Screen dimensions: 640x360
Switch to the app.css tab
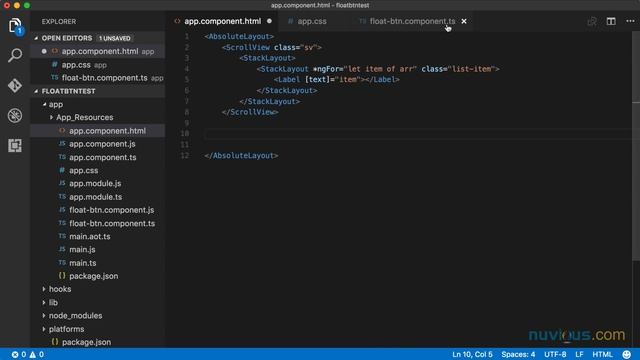pyautogui.click(x=312, y=21)
